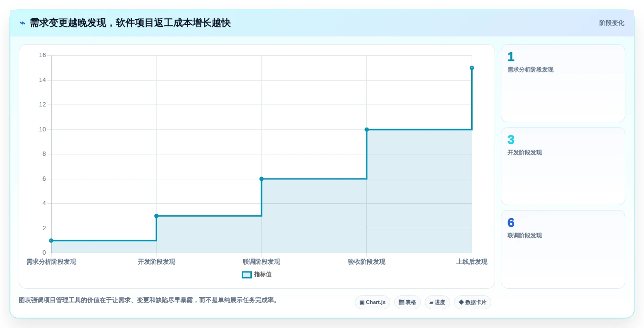Click the data point at value 3
The width and height of the screenshot is (644, 328).
(x=156, y=216)
